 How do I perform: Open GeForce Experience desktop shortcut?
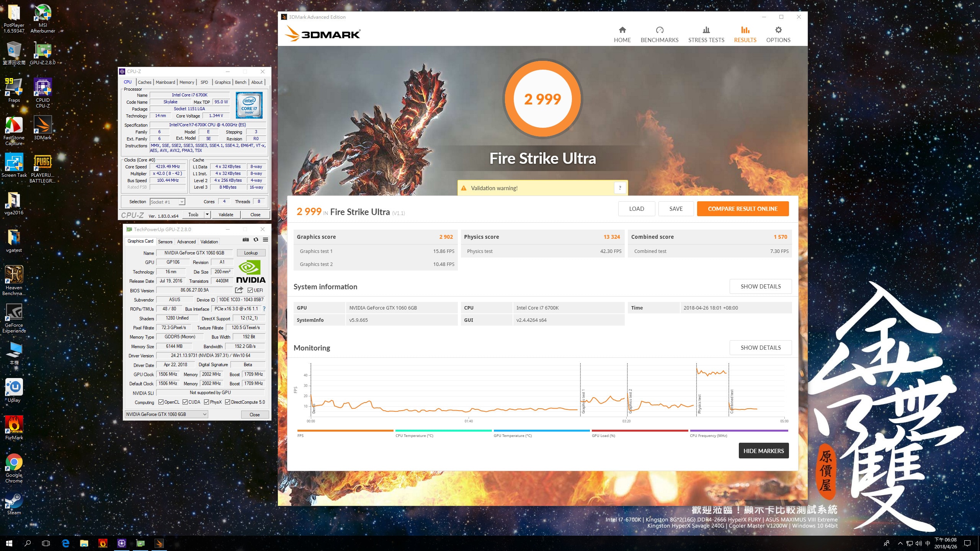coord(14,318)
